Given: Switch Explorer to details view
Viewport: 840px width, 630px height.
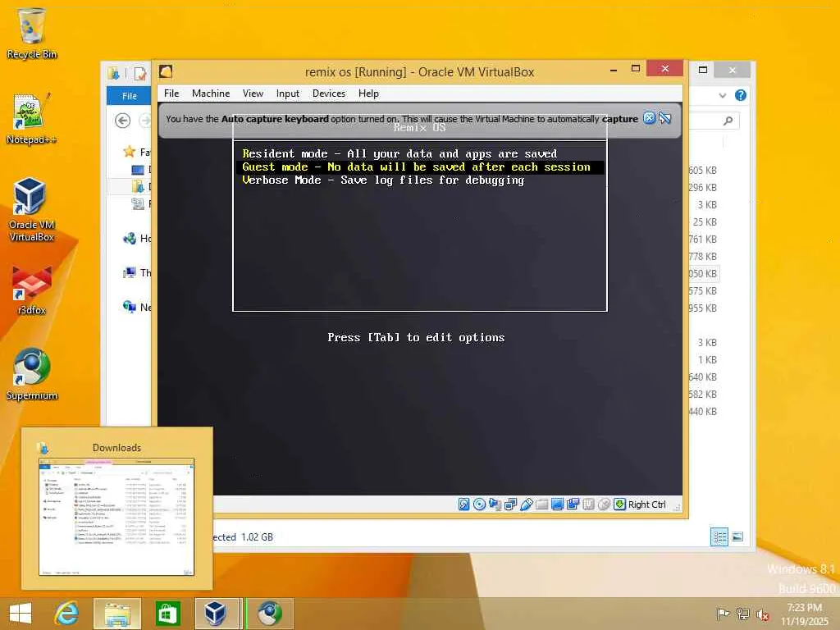Looking at the screenshot, I should click(x=719, y=536).
